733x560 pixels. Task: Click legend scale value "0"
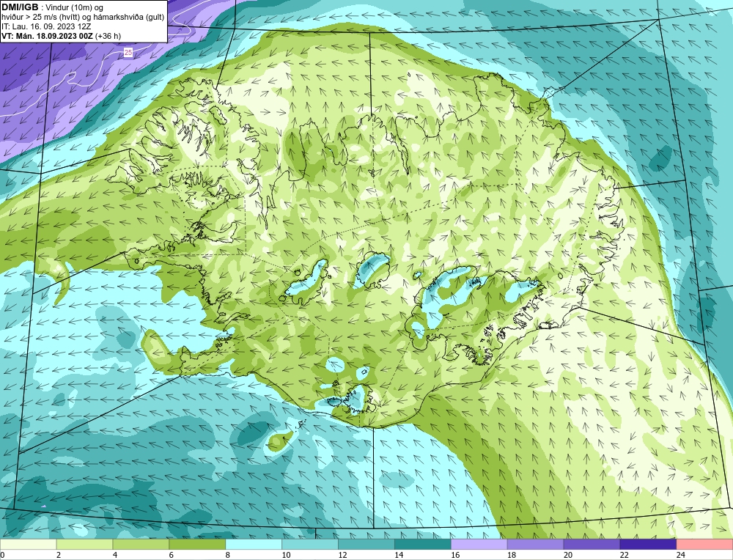tap(2, 555)
